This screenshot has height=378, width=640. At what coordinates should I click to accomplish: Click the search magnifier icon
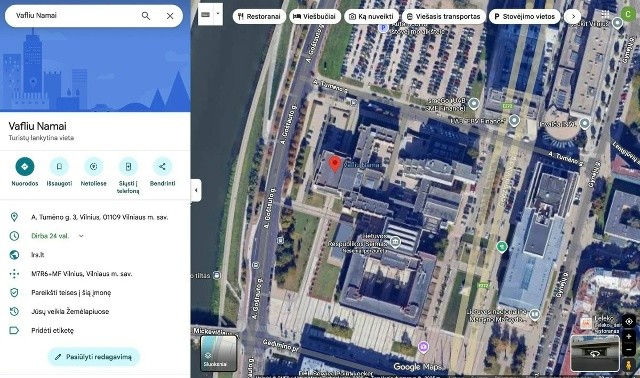(x=146, y=16)
